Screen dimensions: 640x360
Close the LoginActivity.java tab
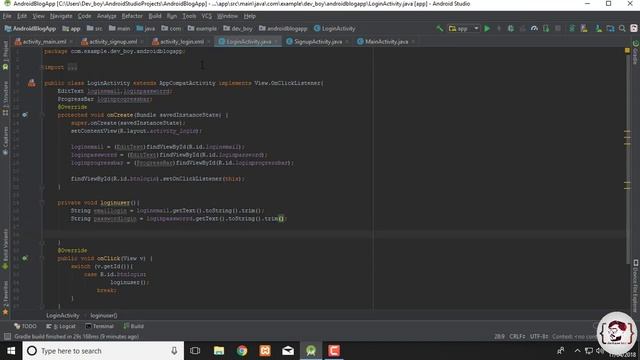coord(276,42)
